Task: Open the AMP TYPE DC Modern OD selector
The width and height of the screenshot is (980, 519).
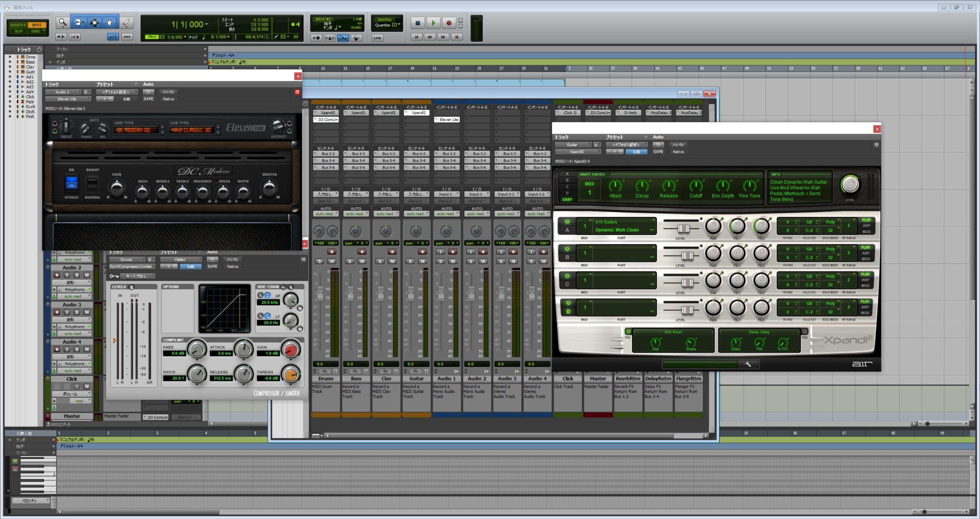Action: (136, 130)
